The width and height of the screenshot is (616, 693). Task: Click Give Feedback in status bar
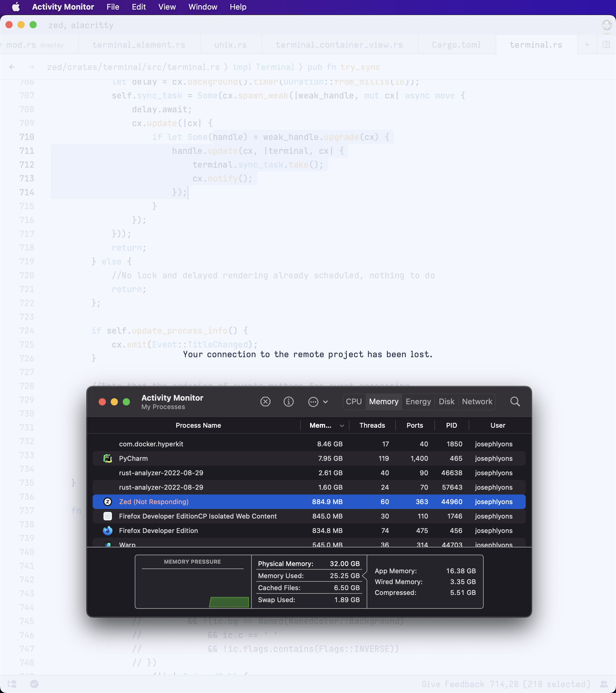(x=453, y=684)
